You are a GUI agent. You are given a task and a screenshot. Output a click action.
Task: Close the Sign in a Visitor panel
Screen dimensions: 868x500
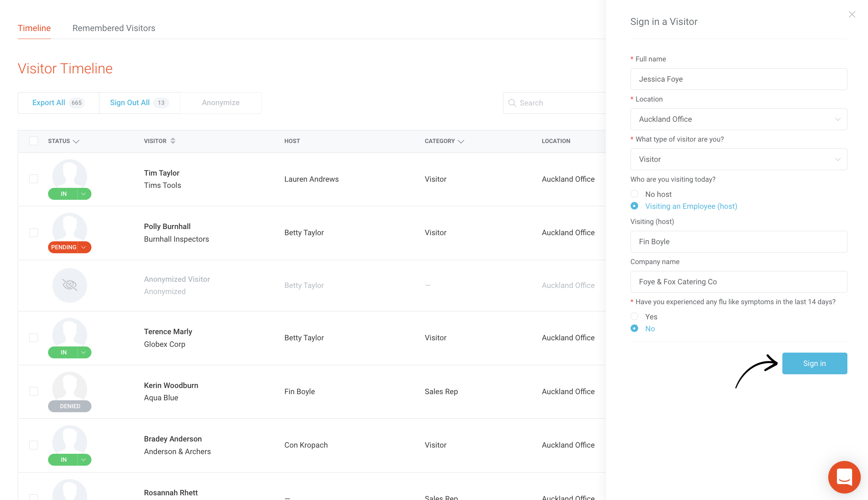coord(852,14)
